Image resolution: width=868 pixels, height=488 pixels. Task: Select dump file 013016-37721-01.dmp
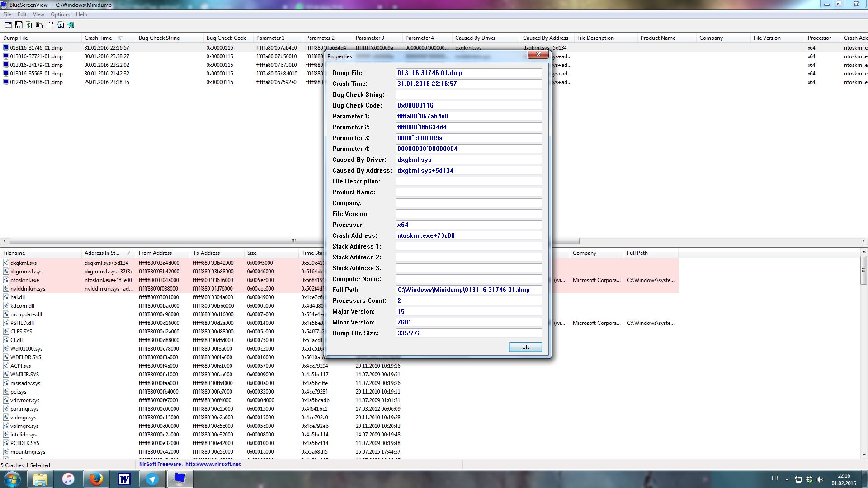[x=36, y=56]
